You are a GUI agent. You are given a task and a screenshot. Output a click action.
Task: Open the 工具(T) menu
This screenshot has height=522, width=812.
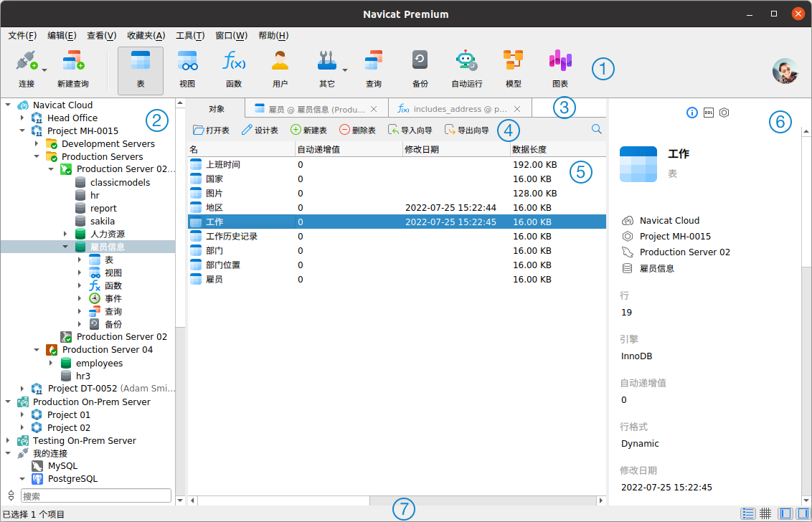point(190,36)
